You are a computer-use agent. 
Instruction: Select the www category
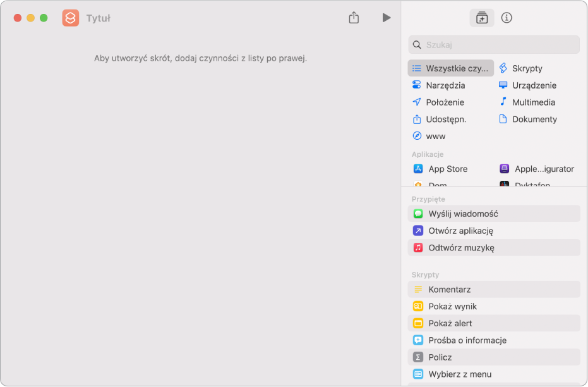tap(435, 137)
